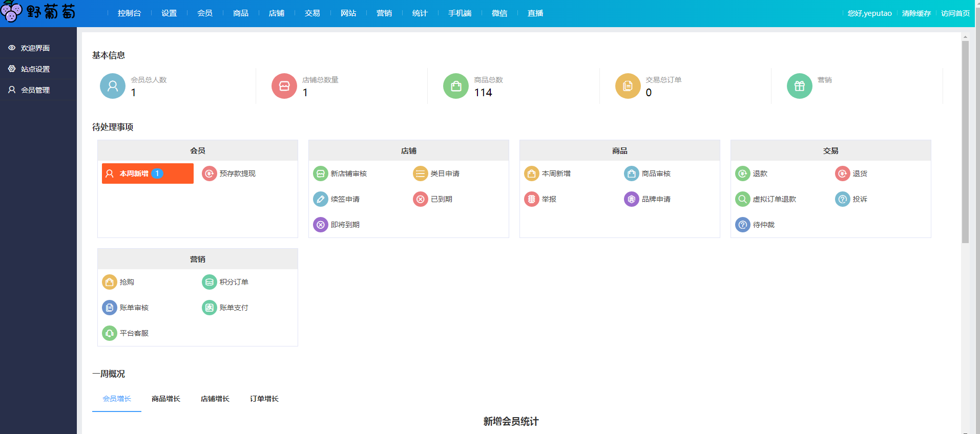Click the 平台客服 headset icon
This screenshot has height=434, width=980.
(x=109, y=334)
